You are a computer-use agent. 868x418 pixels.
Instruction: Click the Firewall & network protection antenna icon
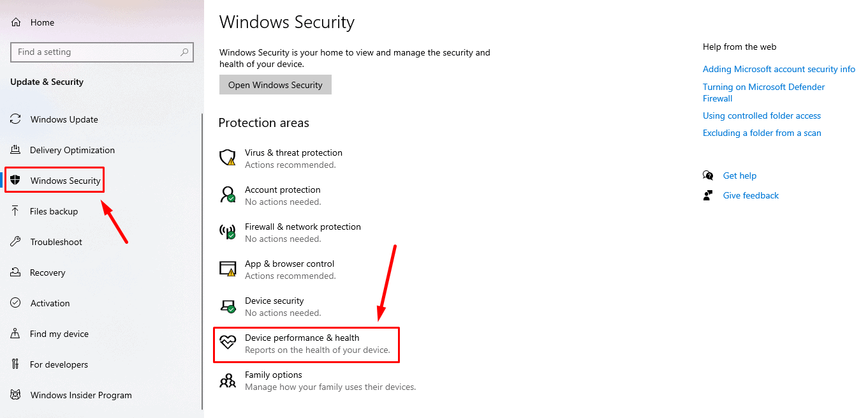(228, 232)
